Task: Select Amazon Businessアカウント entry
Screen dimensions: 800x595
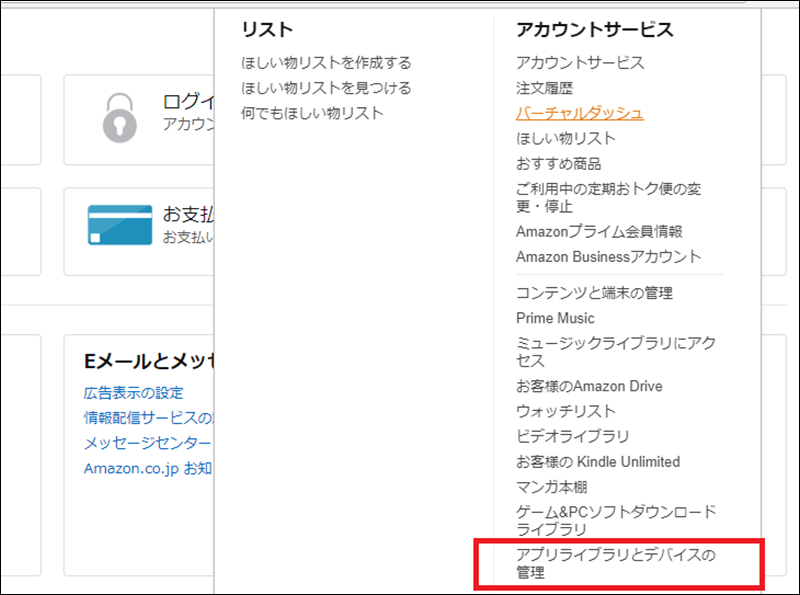Action: 608,256
